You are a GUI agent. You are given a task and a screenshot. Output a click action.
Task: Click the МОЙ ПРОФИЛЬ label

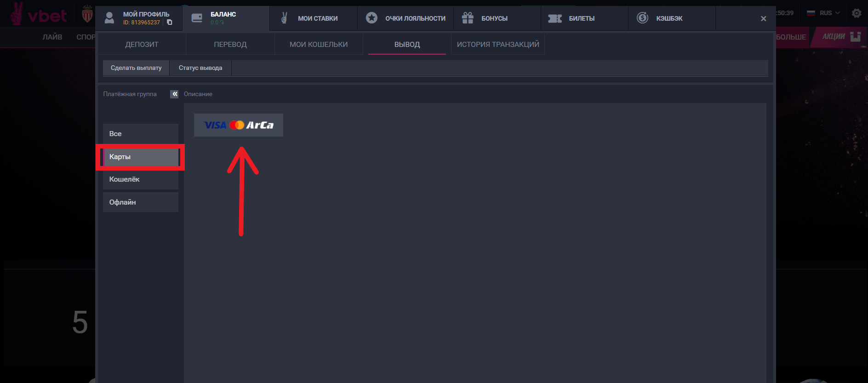coord(146,14)
